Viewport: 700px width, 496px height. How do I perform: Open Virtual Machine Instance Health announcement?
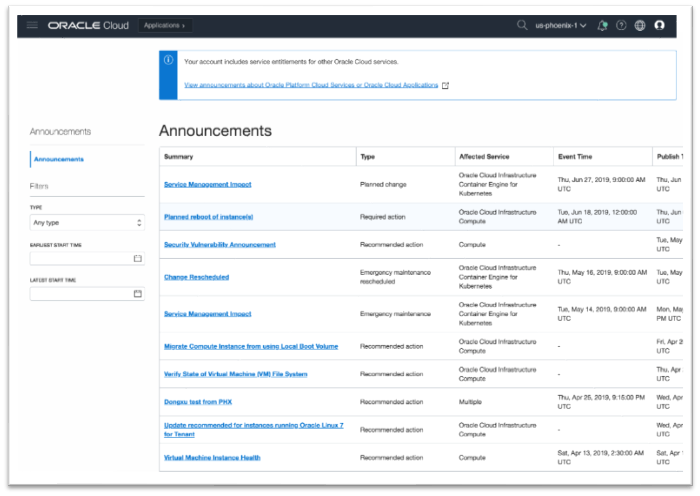tap(212, 458)
